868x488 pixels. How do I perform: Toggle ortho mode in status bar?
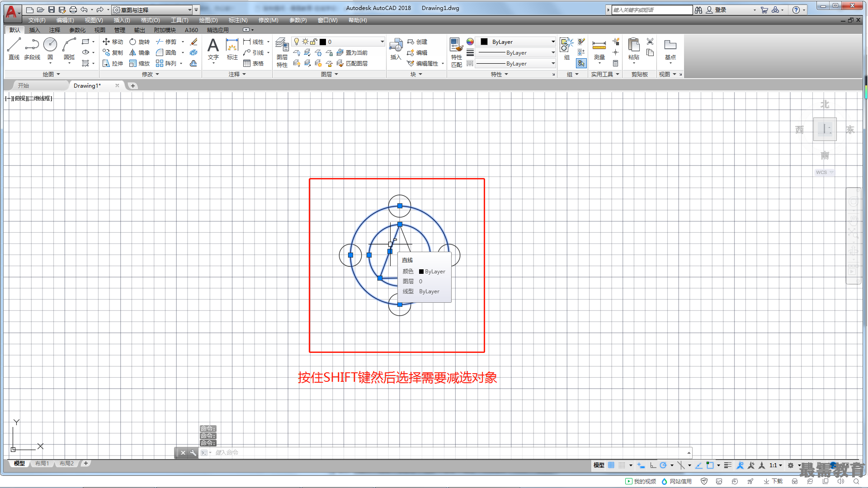pyautogui.click(x=653, y=465)
